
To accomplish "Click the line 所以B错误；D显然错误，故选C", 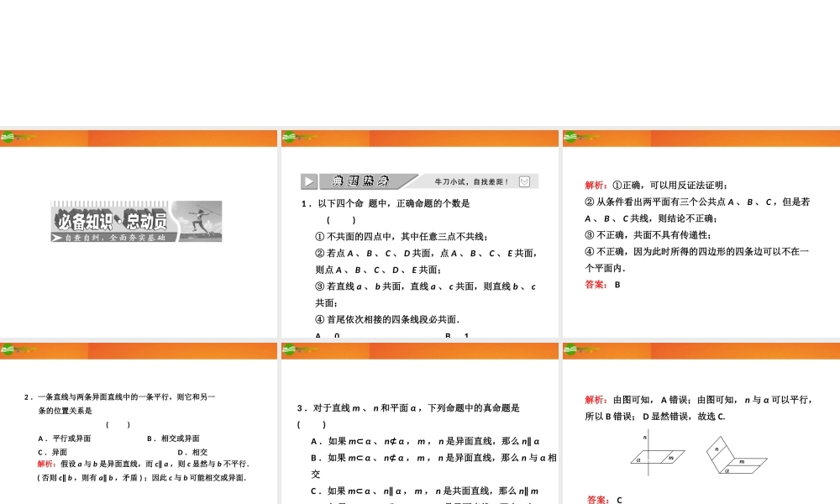I will (655, 416).
